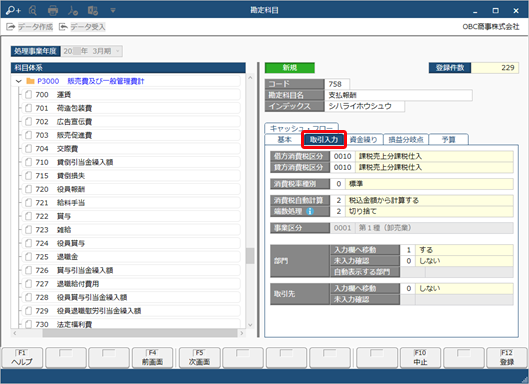Click the 部門 入力欄へ移動 value する

click(464, 250)
